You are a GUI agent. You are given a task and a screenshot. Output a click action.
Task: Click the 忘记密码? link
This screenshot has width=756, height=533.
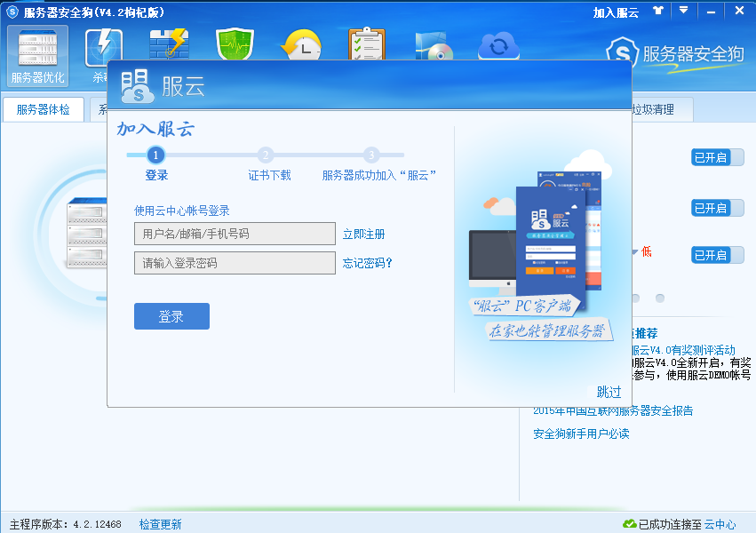[368, 263]
